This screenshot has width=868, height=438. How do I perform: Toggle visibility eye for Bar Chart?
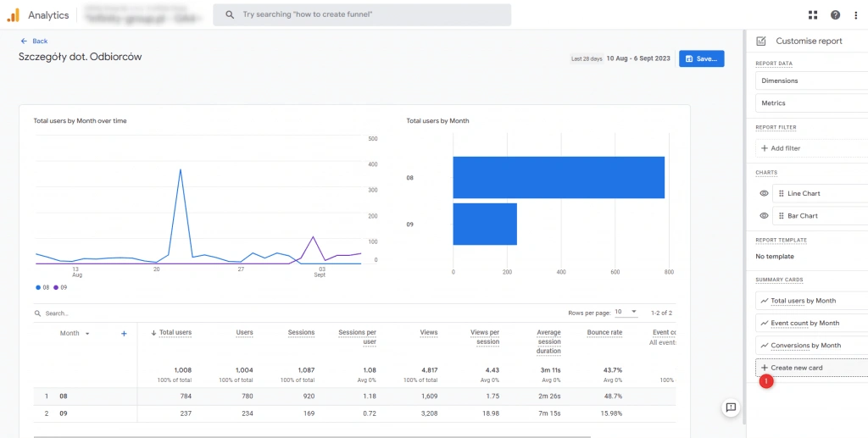(x=764, y=216)
